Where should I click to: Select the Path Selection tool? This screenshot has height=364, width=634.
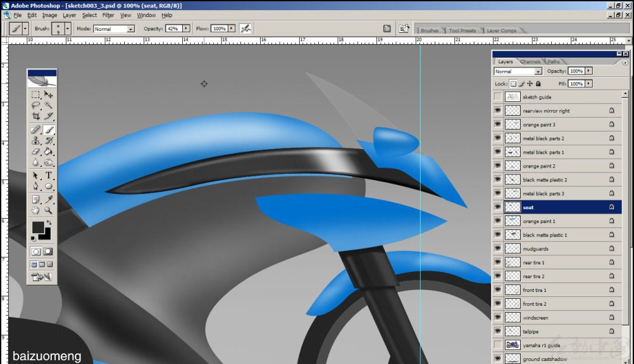click(x=35, y=175)
